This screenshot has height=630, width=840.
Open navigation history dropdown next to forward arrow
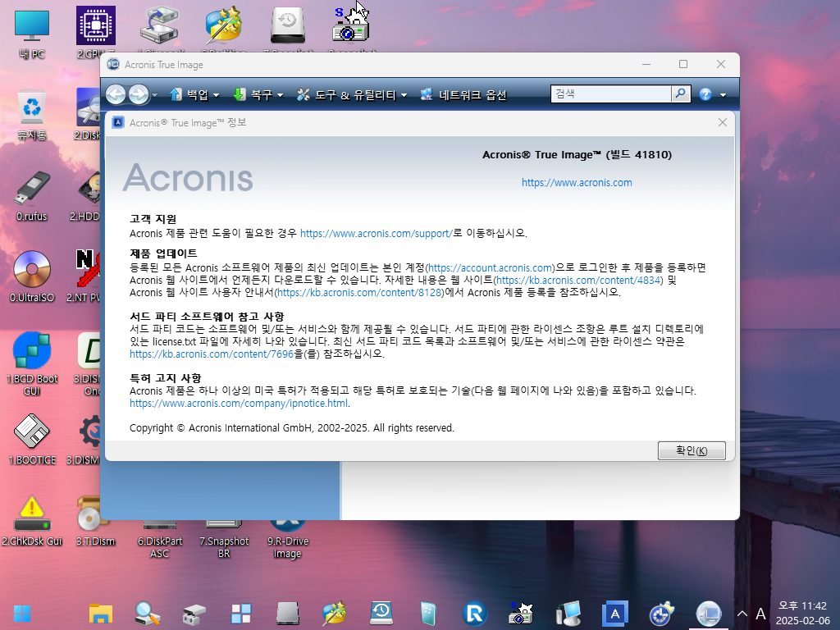[154, 95]
